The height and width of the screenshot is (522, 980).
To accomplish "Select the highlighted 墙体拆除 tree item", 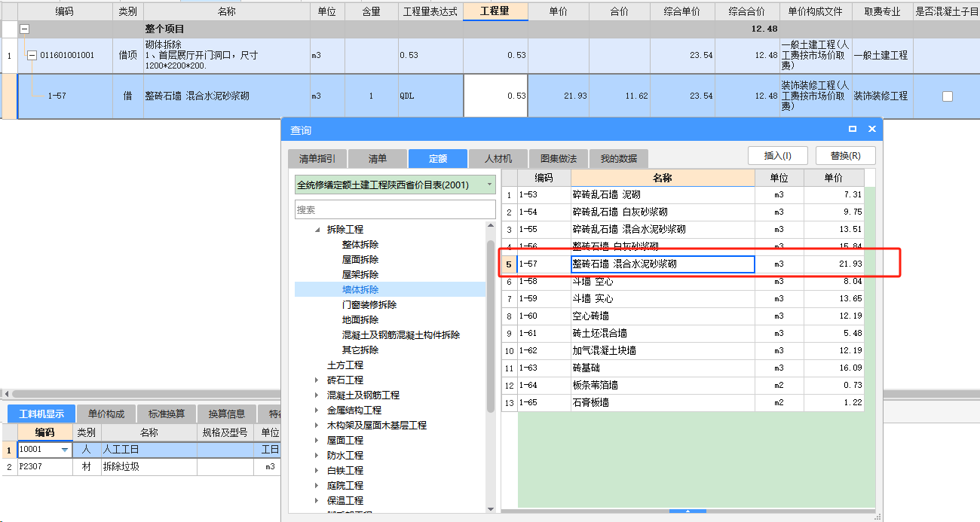I will point(360,290).
